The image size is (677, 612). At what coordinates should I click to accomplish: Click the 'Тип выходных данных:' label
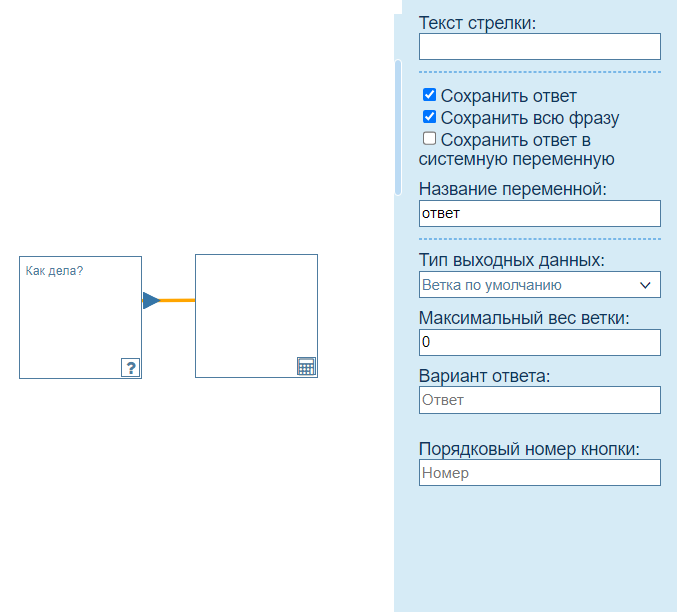[x=511, y=261]
